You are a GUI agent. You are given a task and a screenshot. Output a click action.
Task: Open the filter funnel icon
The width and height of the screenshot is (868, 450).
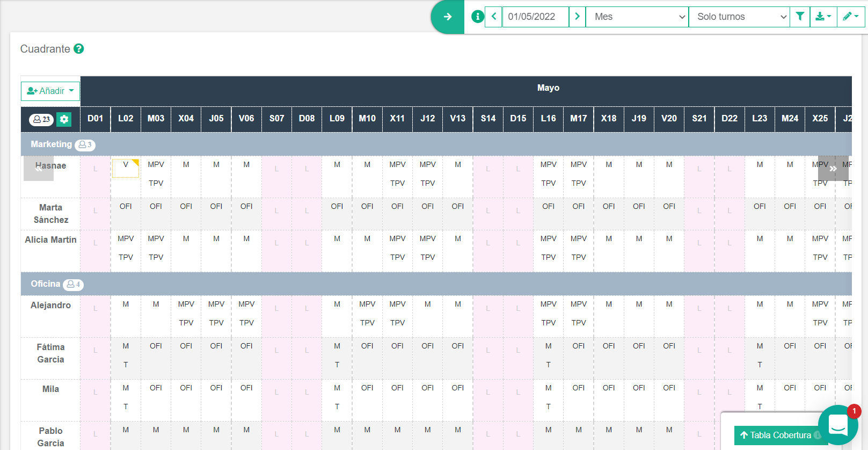(x=800, y=17)
